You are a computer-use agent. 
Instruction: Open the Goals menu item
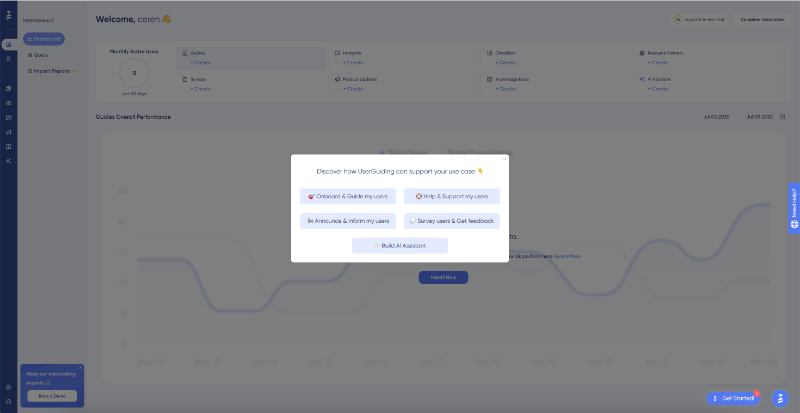point(38,55)
